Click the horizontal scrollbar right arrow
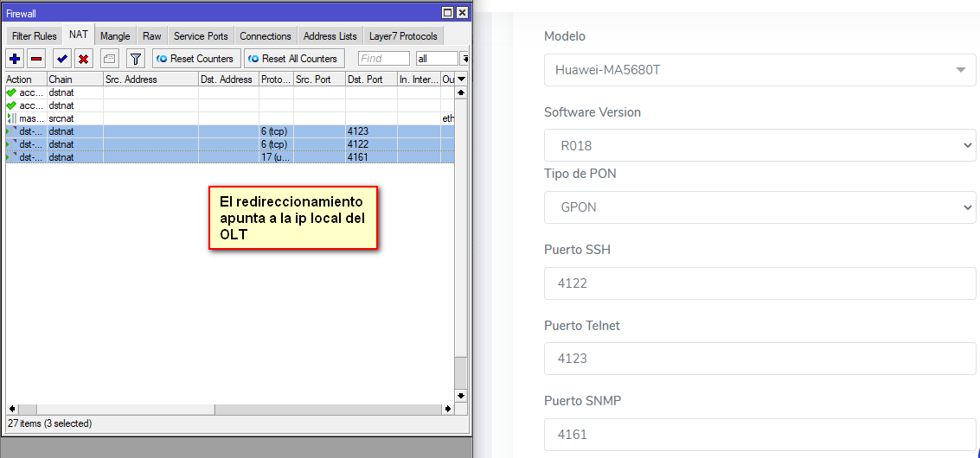Image resolution: width=980 pixels, height=458 pixels. coord(448,409)
